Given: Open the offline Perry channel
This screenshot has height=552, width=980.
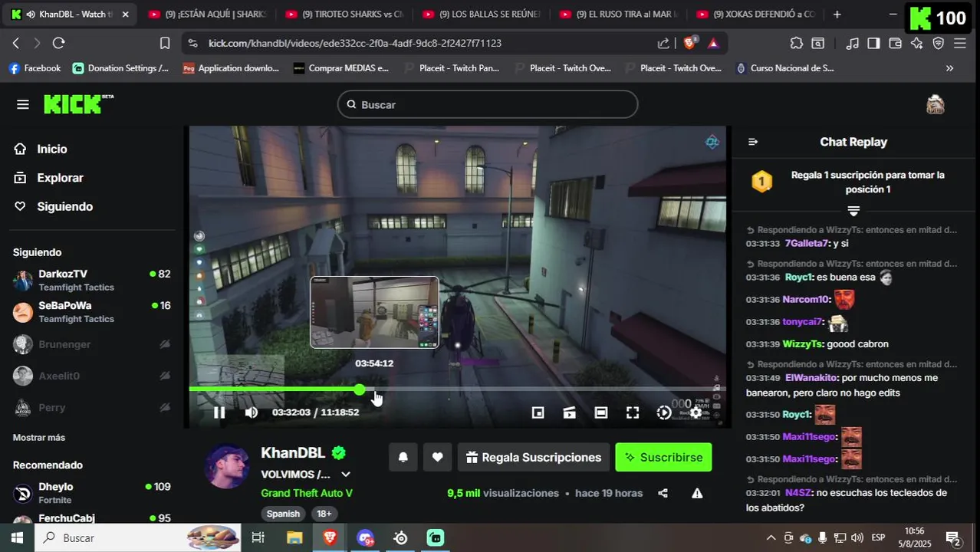Looking at the screenshot, I should pyautogui.click(x=92, y=407).
